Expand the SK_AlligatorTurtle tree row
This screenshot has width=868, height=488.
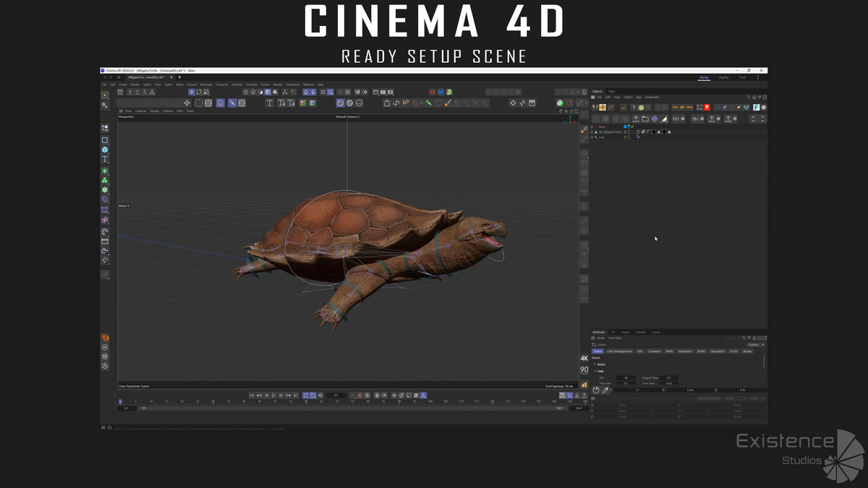(x=592, y=132)
